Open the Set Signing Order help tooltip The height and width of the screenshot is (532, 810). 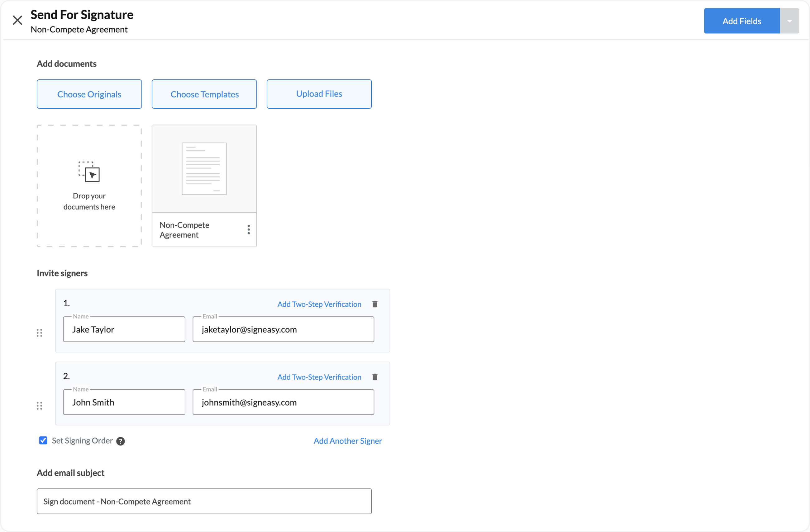click(x=121, y=441)
